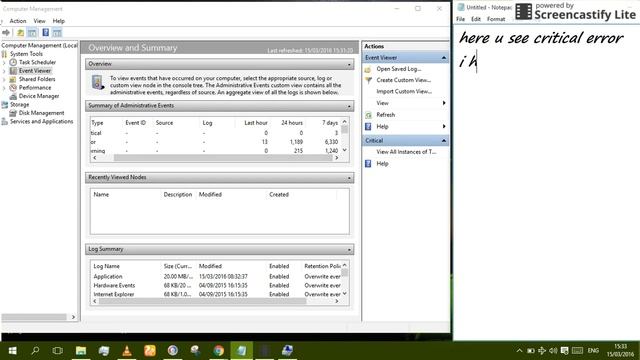Select System Tools icon in console tree
Screen dimensions: 640x360
pyautogui.click(x=4, y=54)
